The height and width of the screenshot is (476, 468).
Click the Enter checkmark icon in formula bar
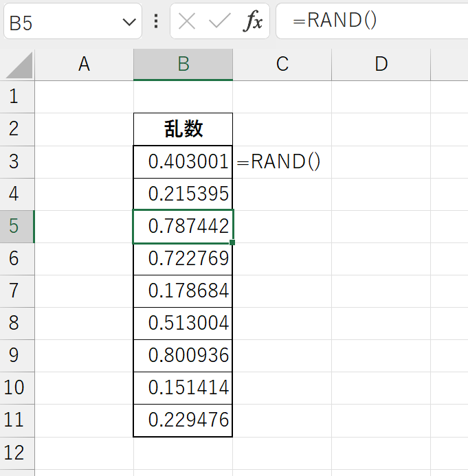219,21
